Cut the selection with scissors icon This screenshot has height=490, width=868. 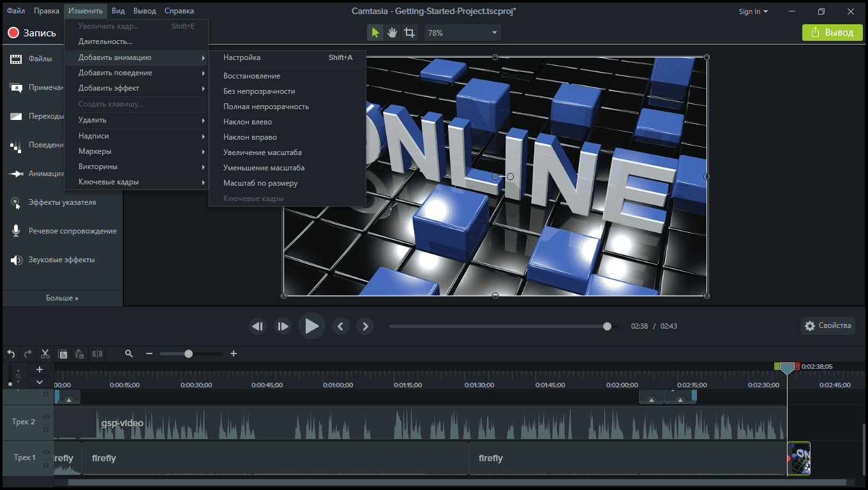[45, 353]
